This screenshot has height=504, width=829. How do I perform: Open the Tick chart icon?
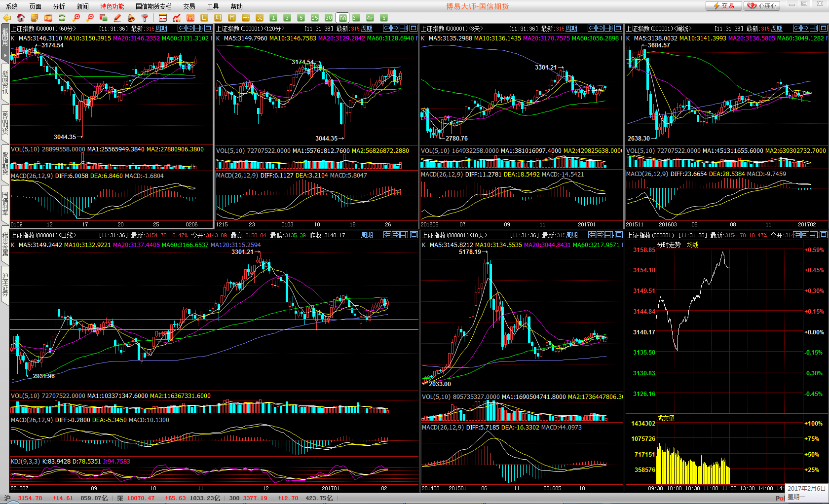point(190,18)
